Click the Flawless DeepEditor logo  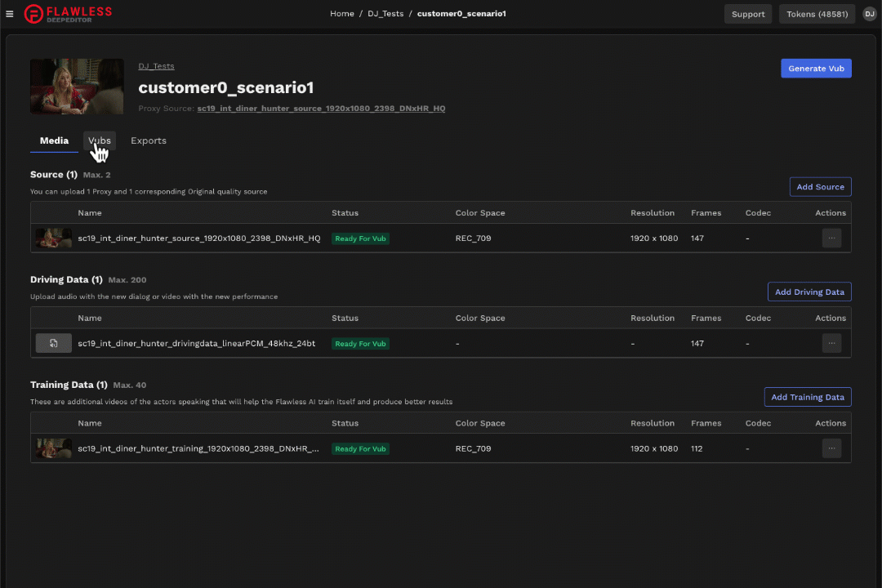click(x=68, y=14)
